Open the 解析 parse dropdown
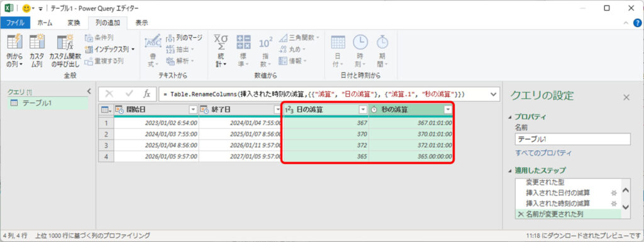This screenshot has height=242, width=644. pyautogui.click(x=180, y=61)
